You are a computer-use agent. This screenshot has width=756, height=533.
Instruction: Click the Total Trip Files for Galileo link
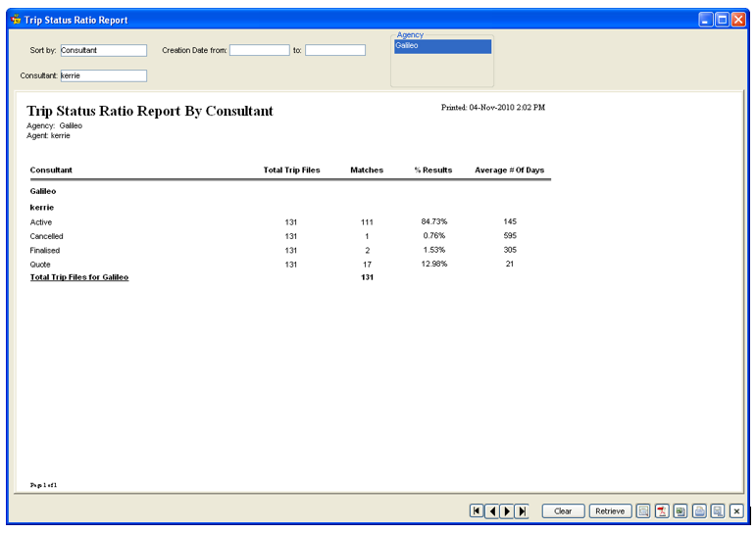[79, 277]
